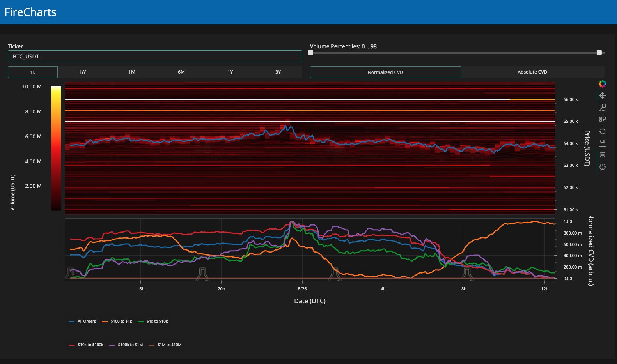Click the upper Volume Percentiles slider handle
Viewport: 617px width, 364px height.
point(599,53)
